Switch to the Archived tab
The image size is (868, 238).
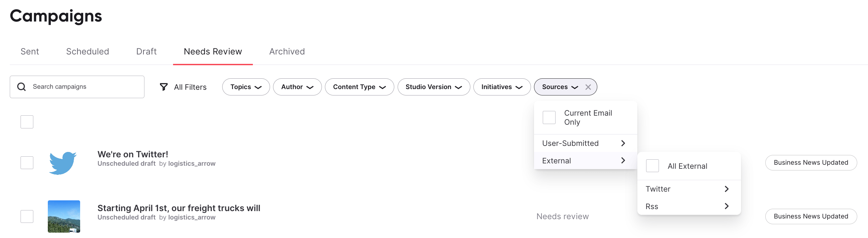(x=287, y=51)
